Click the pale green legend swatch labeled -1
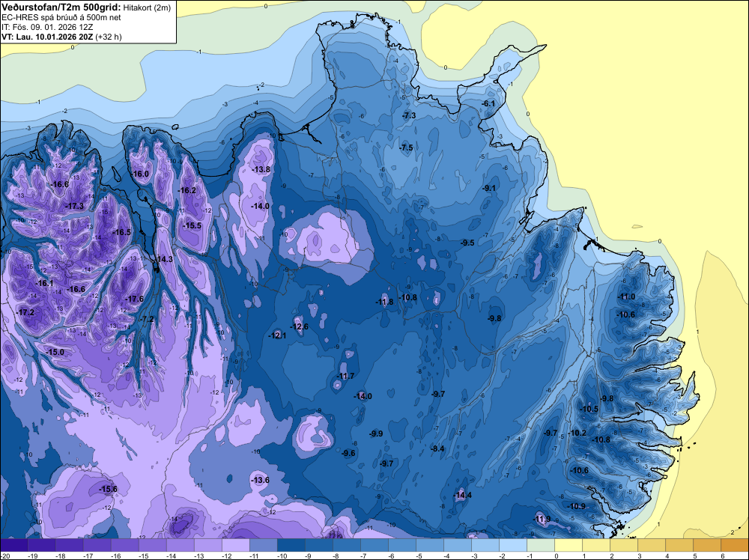Image resolution: width=749 pixels, height=560 pixels. (x=540, y=545)
